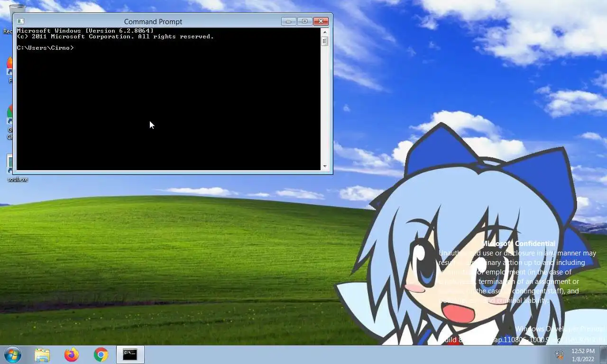Open File Explorer from the taskbar

(42, 355)
